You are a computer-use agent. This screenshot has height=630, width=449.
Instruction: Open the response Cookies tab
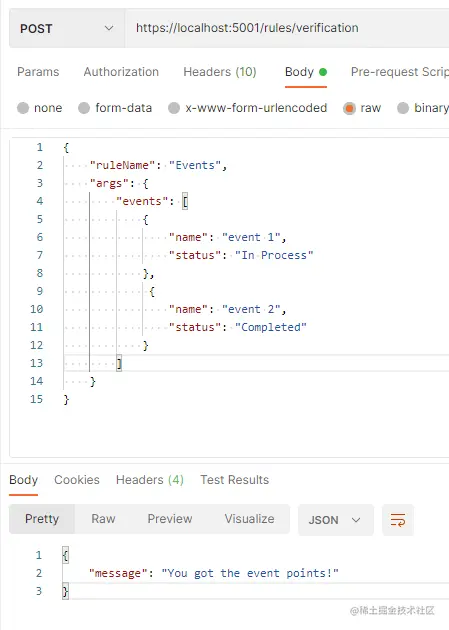tap(77, 480)
